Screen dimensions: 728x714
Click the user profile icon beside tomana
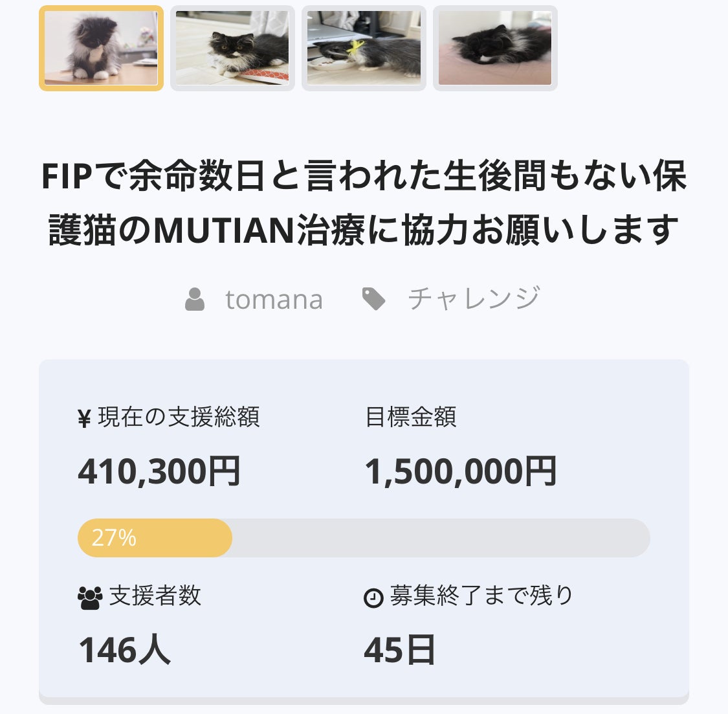(195, 299)
